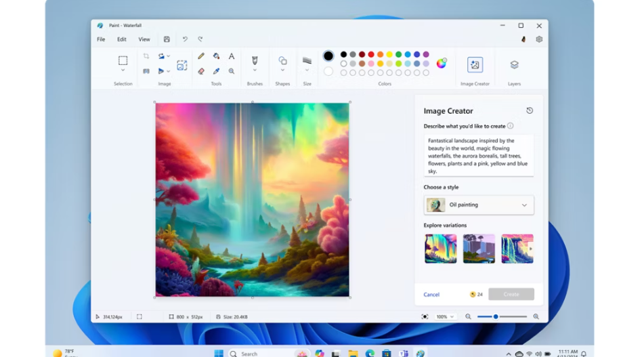Click the Magnifier tool
The width and height of the screenshot is (644, 357).
pos(232,71)
